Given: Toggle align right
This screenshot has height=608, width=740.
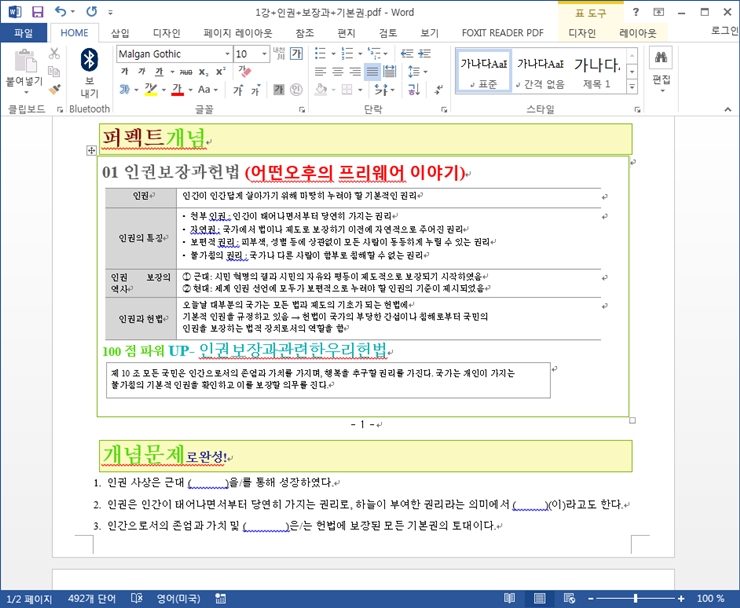Looking at the screenshot, I should click(355, 72).
